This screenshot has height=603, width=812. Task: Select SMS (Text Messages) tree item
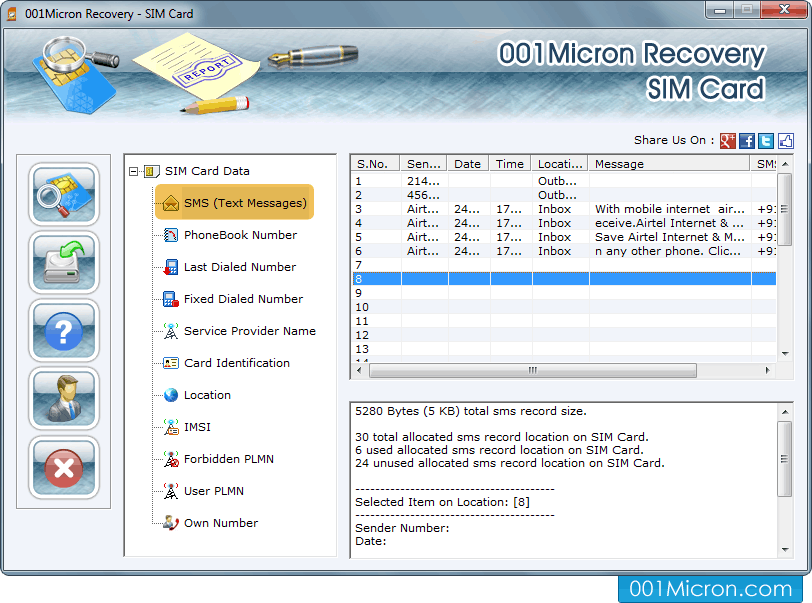[x=244, y=203]
